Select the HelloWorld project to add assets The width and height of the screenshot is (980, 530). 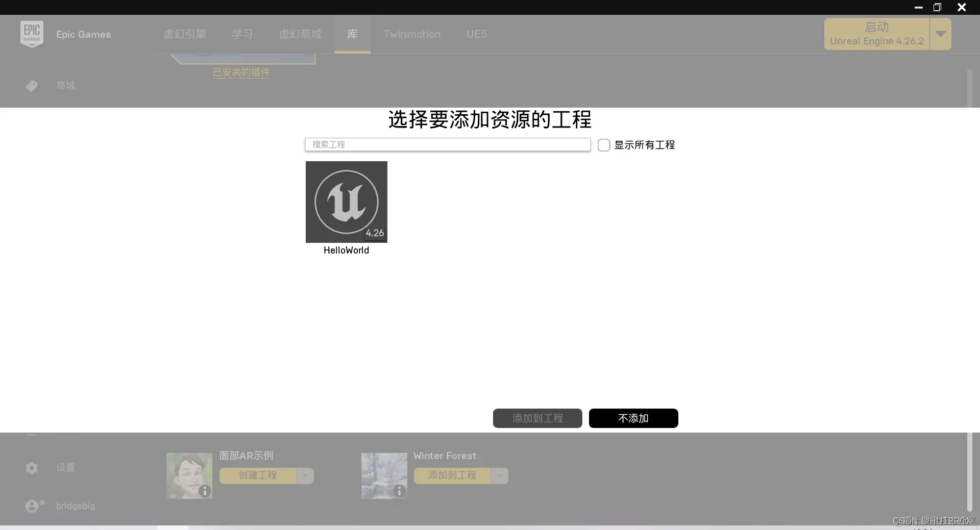coord(346,202)
